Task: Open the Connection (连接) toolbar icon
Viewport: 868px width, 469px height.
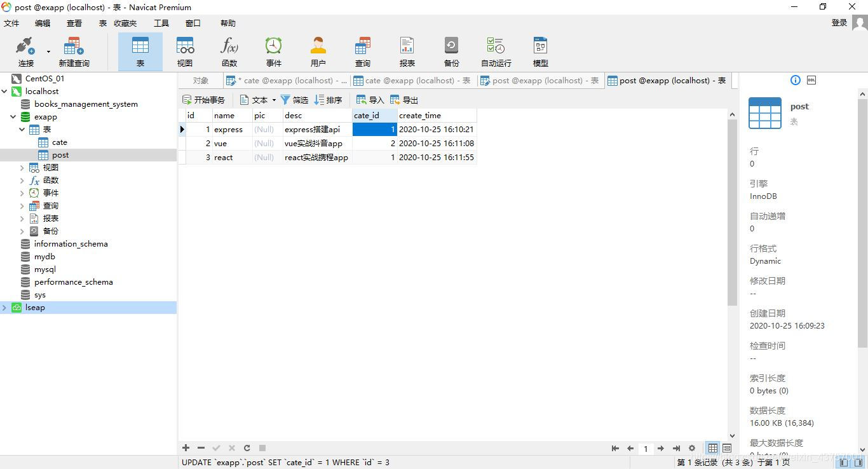Action: tap(25, 52)
